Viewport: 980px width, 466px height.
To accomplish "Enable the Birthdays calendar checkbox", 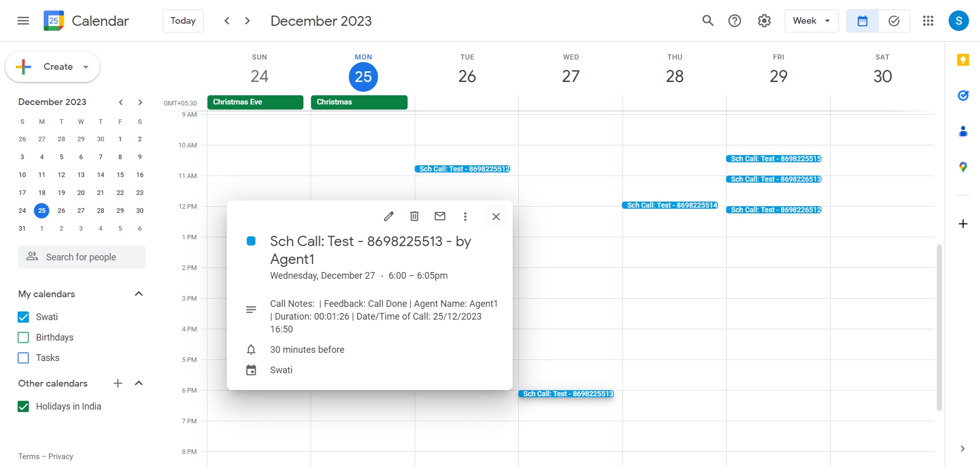I will point(24,337).
